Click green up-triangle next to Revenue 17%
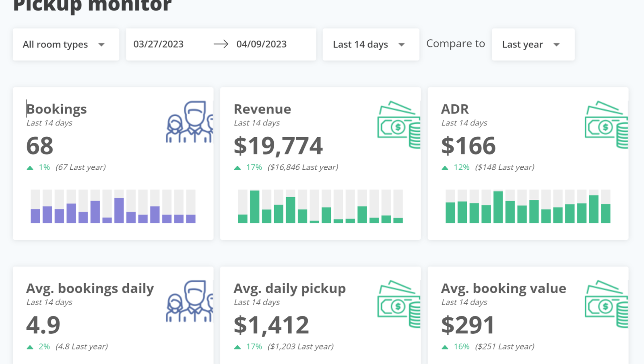 (237, 168)
